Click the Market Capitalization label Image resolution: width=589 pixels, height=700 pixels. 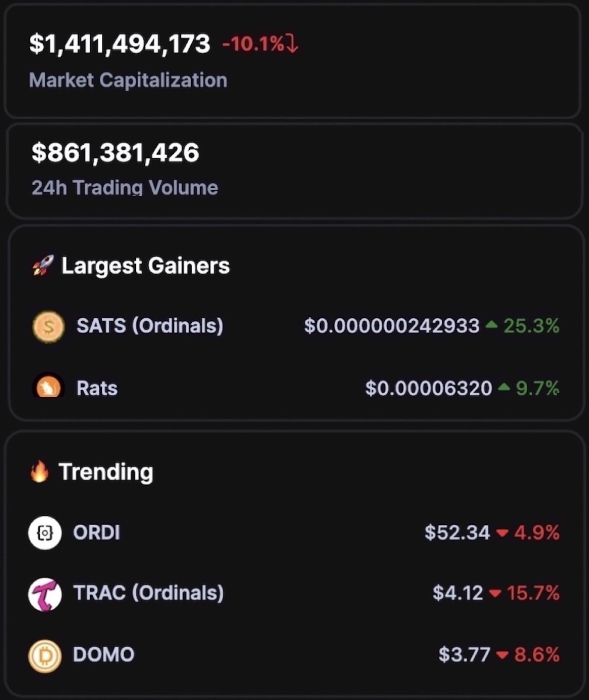click(x=128, y=81)
